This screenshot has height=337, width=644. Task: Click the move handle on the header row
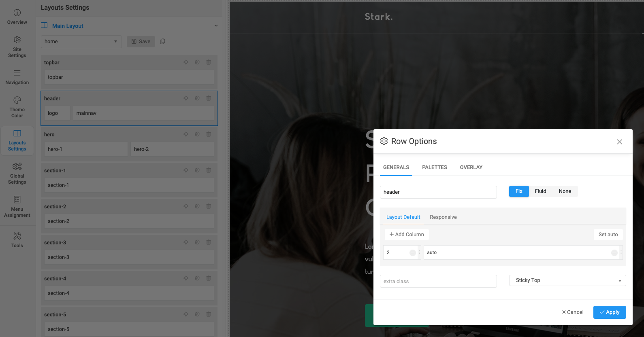click(x=186, y=98)
